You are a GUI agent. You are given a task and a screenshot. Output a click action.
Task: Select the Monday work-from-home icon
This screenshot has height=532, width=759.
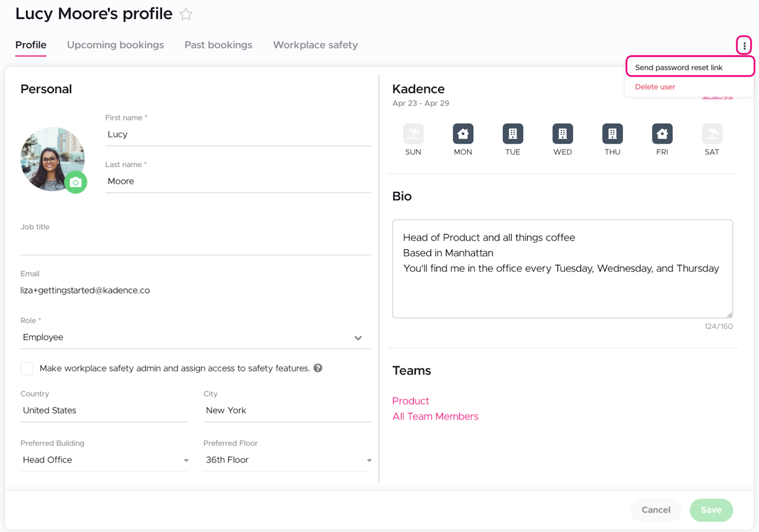(x=463, y=134)
